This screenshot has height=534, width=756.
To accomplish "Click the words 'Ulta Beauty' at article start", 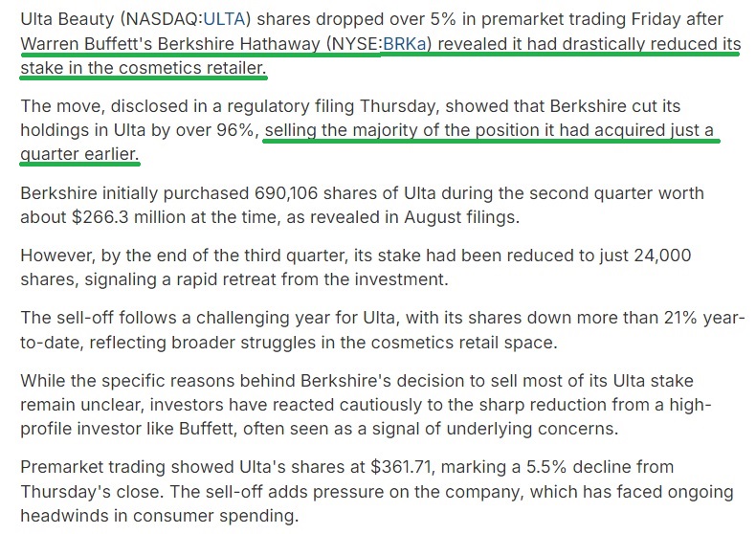I will 68,19.
